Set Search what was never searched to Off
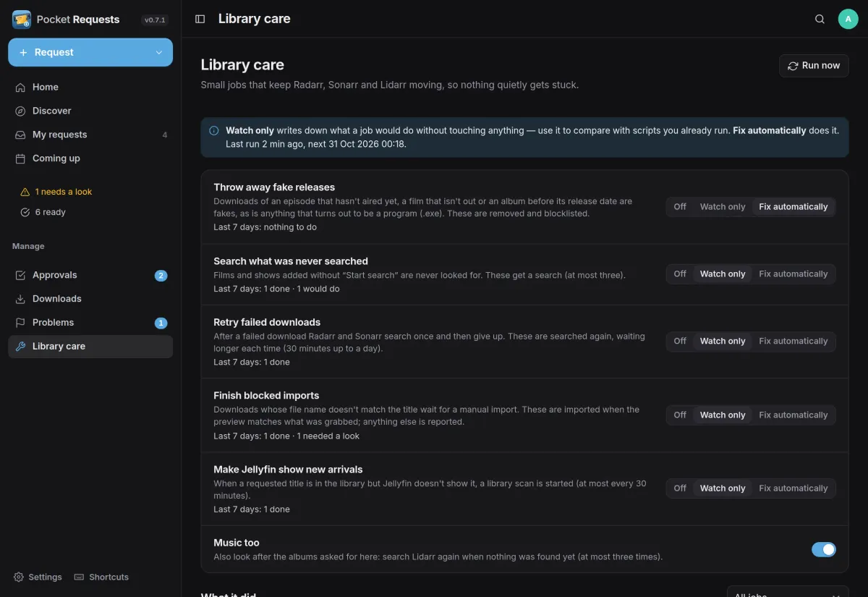Image resolution: width=868 pixels, height=597 pixels. pyautogui.click(x=680, y=274)
